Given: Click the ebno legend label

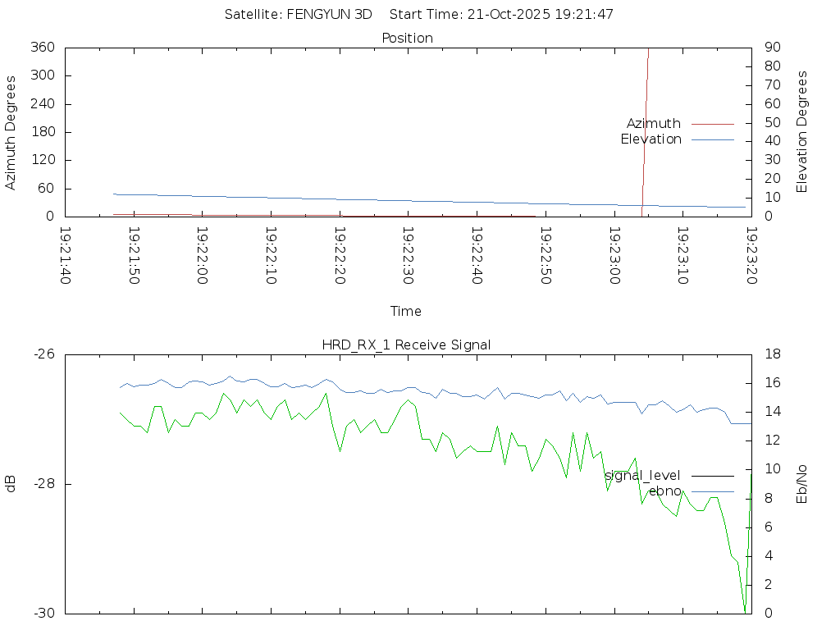Looking at the screenshot, I should tap(664, 491).
